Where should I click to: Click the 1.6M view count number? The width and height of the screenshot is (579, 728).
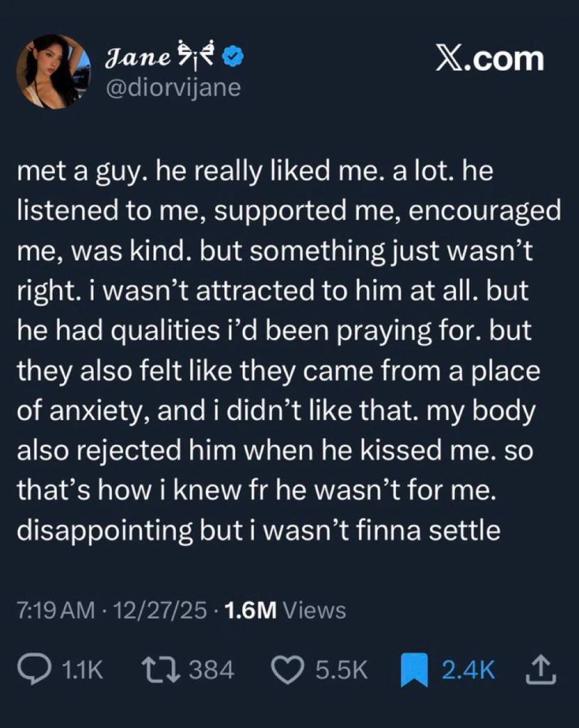click(250, 610)
